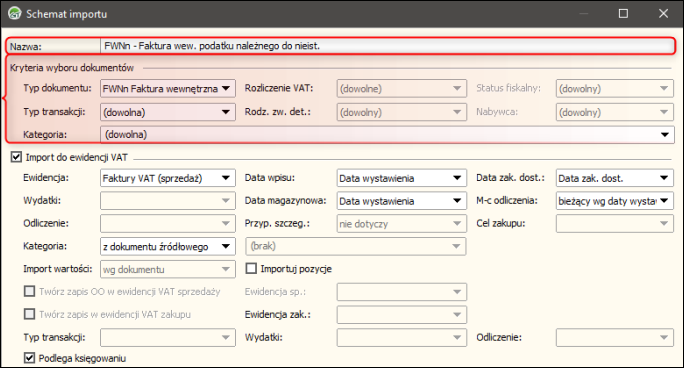Open the Kategoria (dowolna) criteria dropdown

pos(387,134)
